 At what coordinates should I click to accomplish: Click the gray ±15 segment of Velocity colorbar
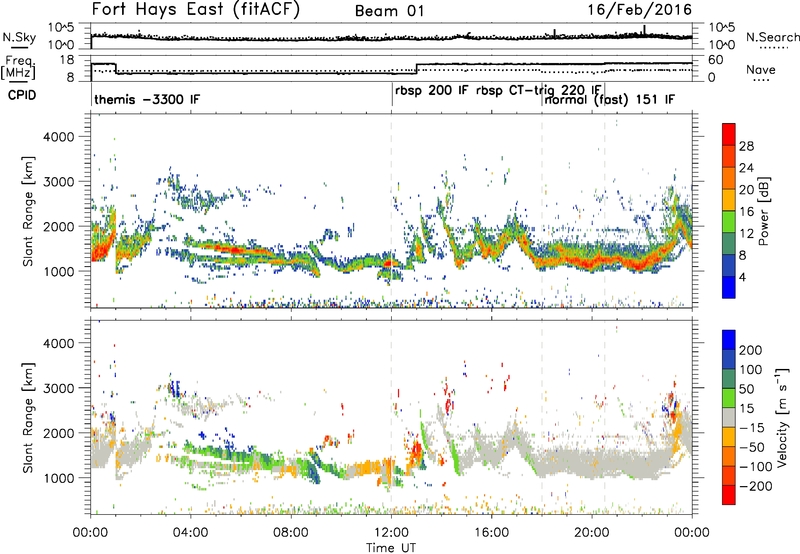click(729, 418)
